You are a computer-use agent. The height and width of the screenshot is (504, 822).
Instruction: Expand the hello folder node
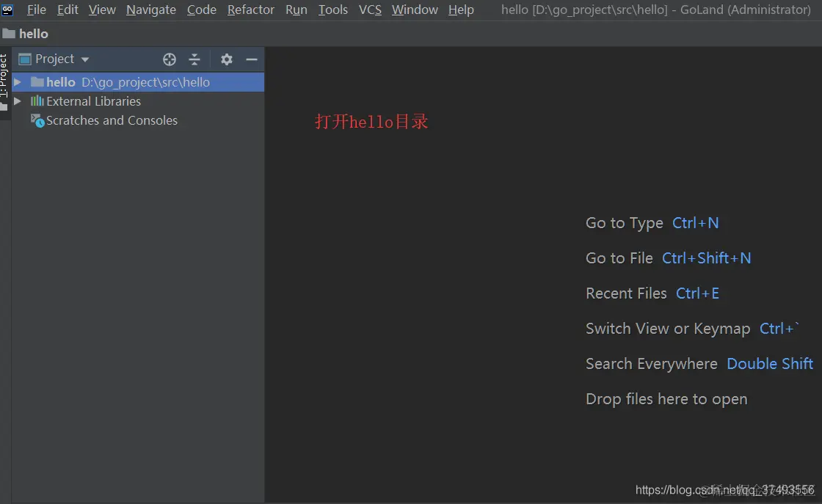18,82
